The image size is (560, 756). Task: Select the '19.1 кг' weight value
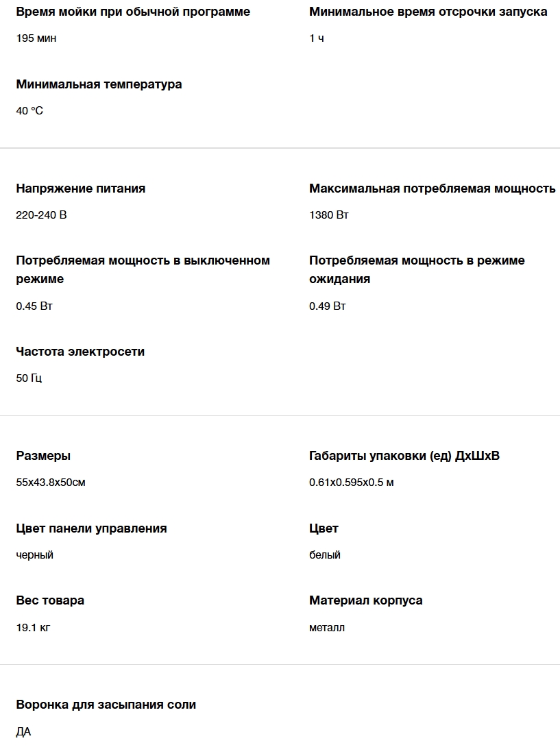point(33,627)
